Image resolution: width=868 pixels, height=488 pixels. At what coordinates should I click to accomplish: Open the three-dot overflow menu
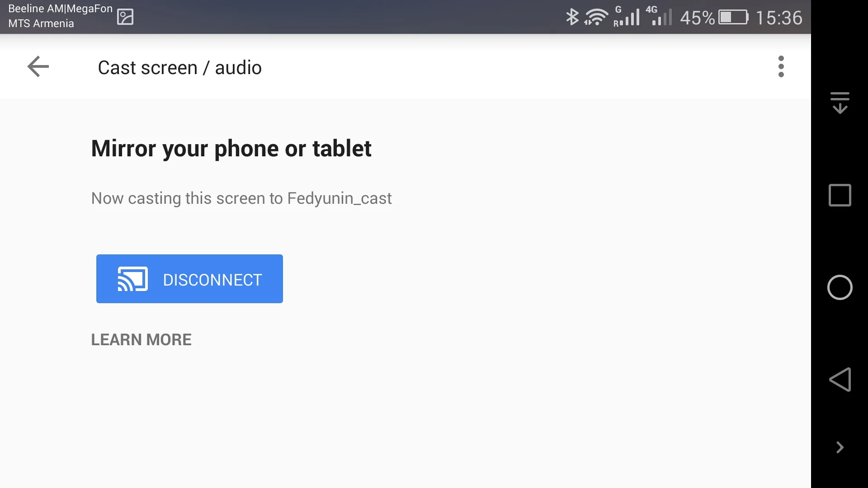(781, 67)
